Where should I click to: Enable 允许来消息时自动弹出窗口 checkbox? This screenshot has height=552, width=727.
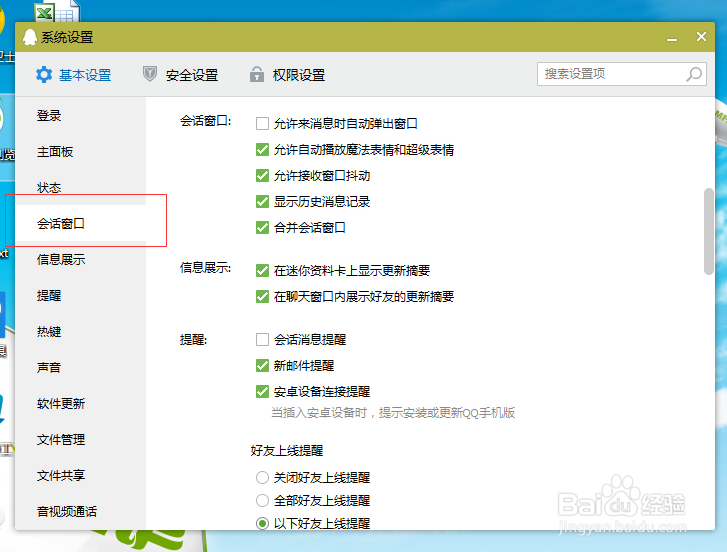[x=262, y=124]
